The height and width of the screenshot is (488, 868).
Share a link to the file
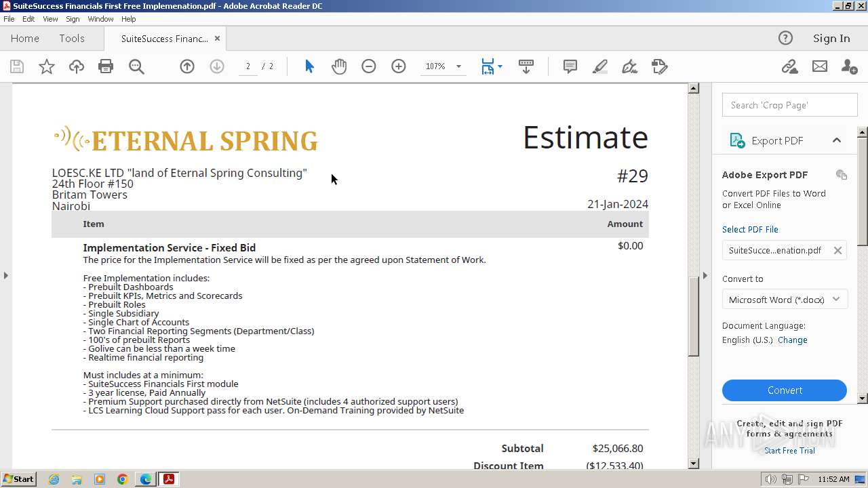[x=789, y=66]
